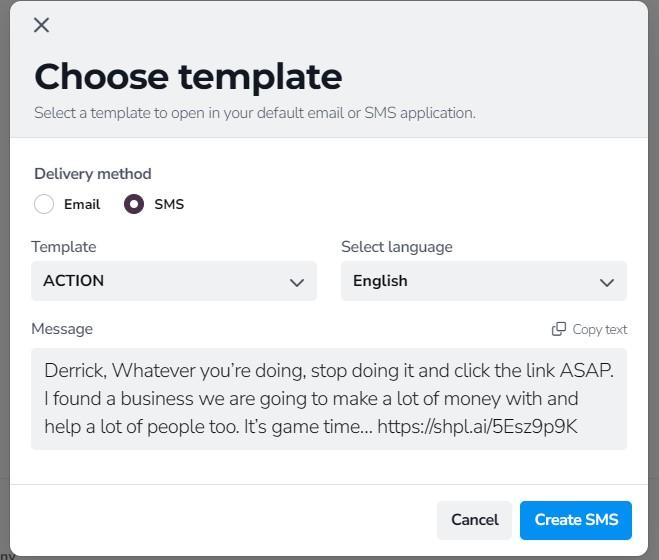Open the Template dropdown showing ACTION
Screen dimensions: 659x560
pos(160,281)
